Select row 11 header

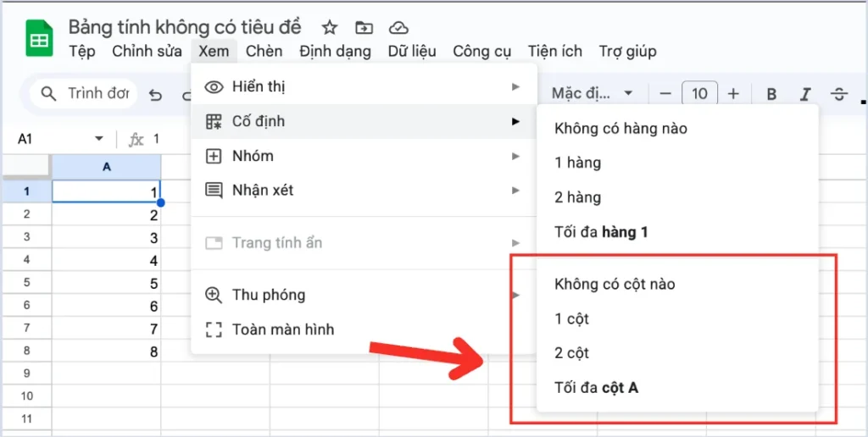coord(26,418)
